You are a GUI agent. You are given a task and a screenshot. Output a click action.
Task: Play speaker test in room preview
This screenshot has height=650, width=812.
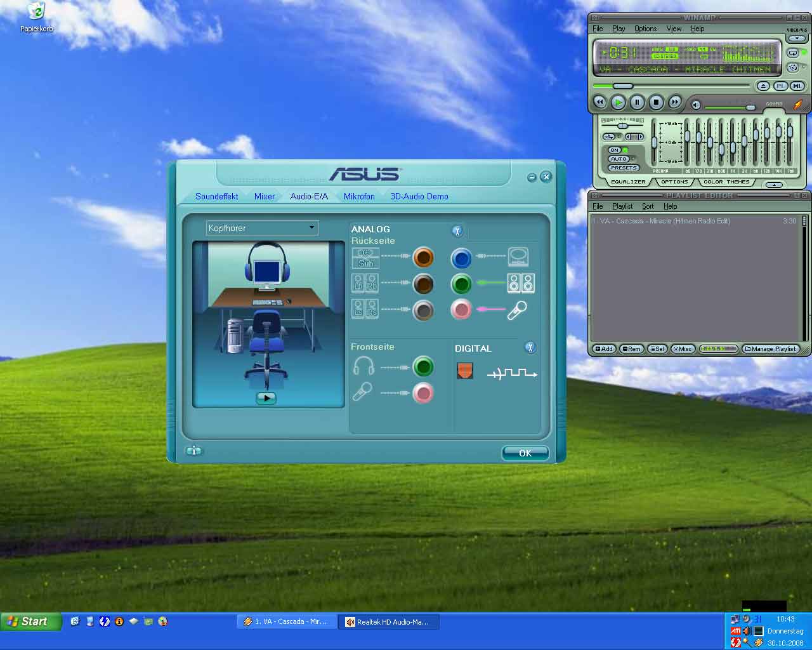pyautogui.click(x=266, y=398)
